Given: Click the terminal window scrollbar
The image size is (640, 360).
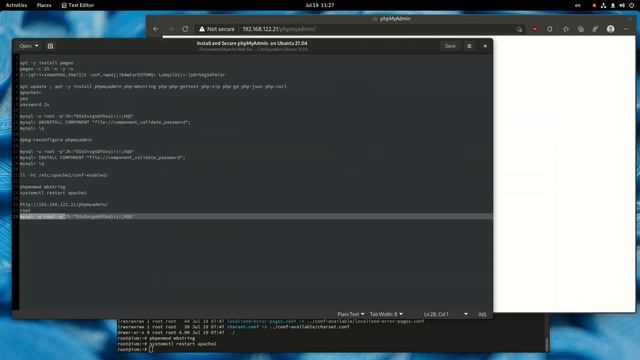Looking at the screenshot, I should (x=547, y=344).
